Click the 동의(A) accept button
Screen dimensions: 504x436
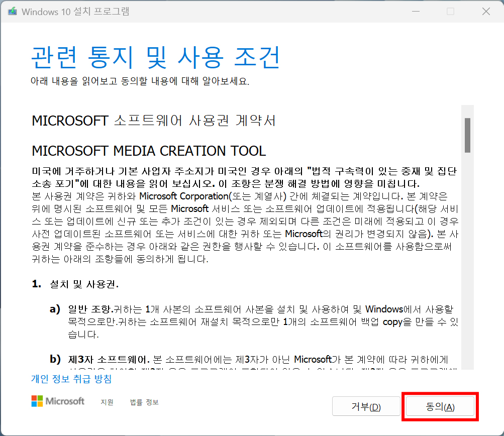440,406
